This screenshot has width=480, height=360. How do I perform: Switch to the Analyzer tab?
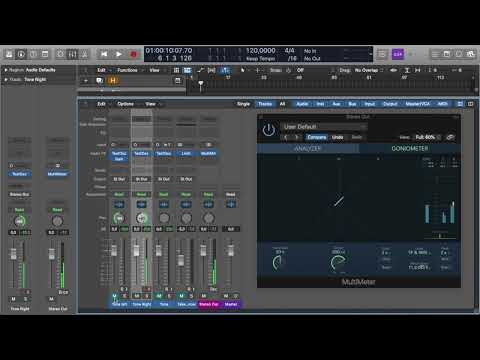pyautogui.click(x=307, y=149)
